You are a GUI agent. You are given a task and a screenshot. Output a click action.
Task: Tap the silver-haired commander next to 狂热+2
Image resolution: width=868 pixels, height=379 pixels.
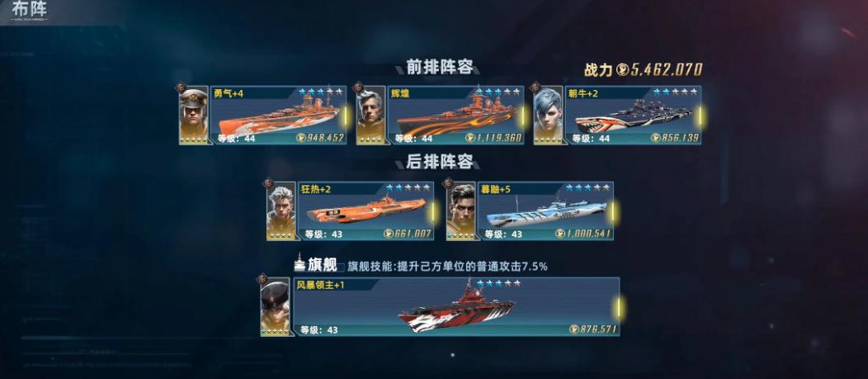point(281,211)
